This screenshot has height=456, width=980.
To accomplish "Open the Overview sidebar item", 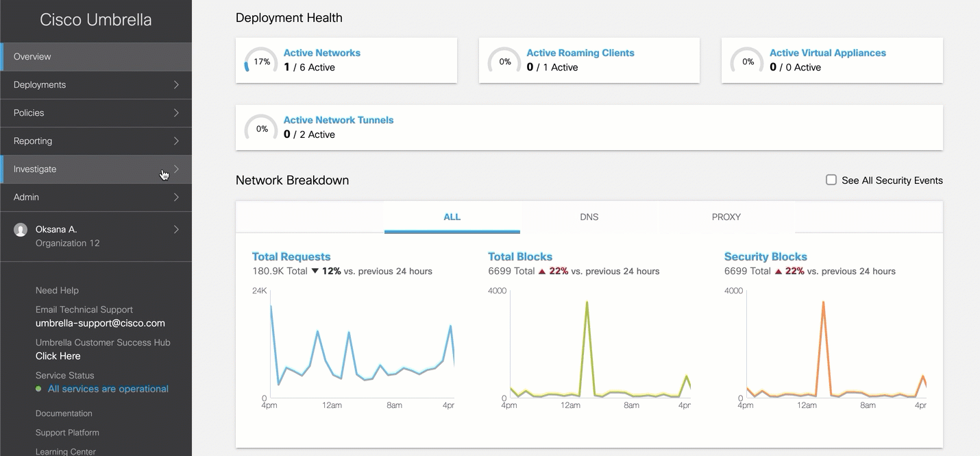I will [96, 57].
